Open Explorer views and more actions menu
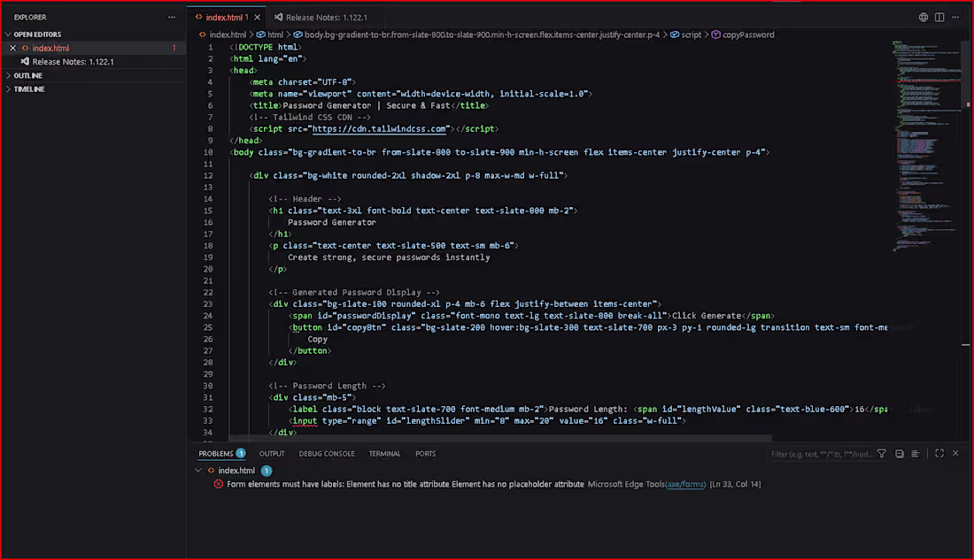 172,18
